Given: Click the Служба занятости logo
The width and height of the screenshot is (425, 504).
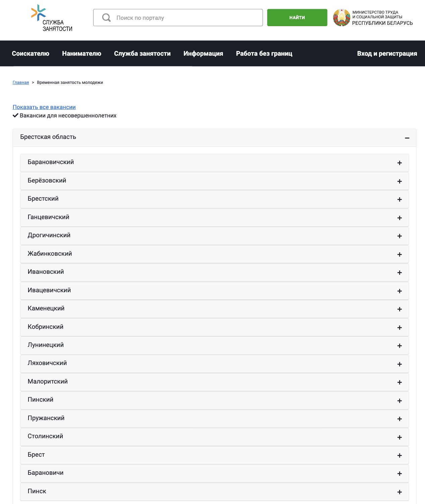Looking at the screenshot, I should [x=52, y=18].
